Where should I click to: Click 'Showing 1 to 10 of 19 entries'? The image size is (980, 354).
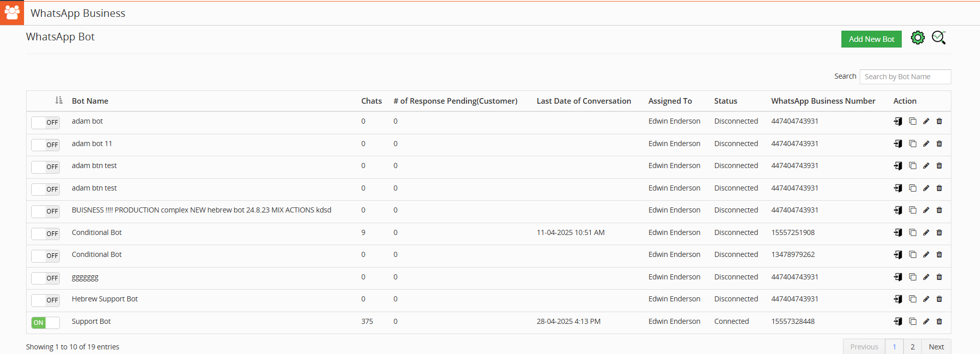73,347
